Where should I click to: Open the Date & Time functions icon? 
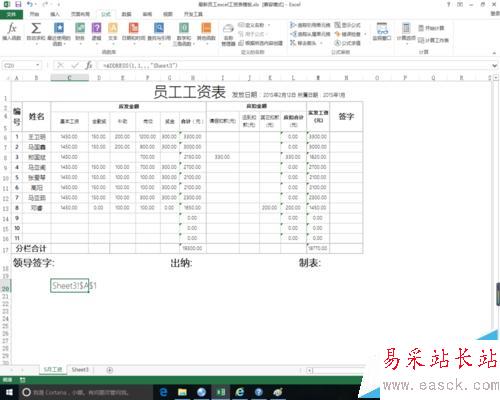pyautogui.click(x=133, y=28)
